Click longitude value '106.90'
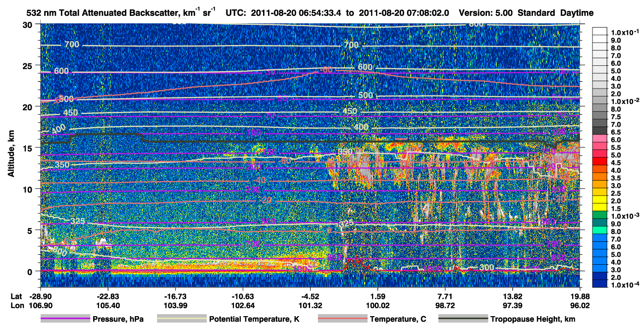Viewport: 644px width, 330px height. point(40,305)
